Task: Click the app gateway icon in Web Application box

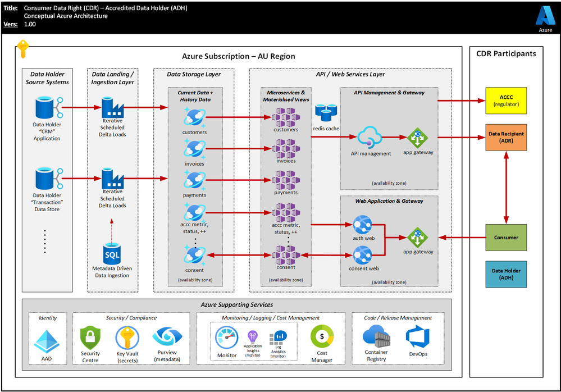Action: pos(418,238)
